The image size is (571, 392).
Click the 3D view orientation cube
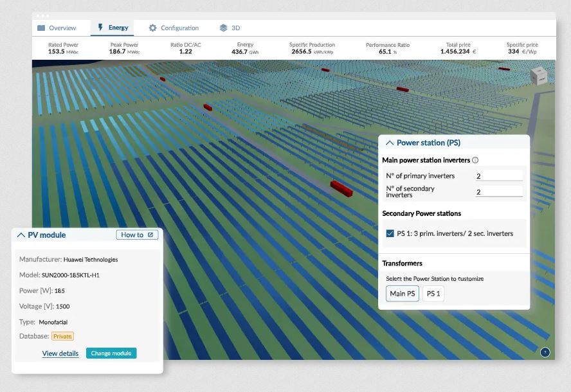point(539,76)
